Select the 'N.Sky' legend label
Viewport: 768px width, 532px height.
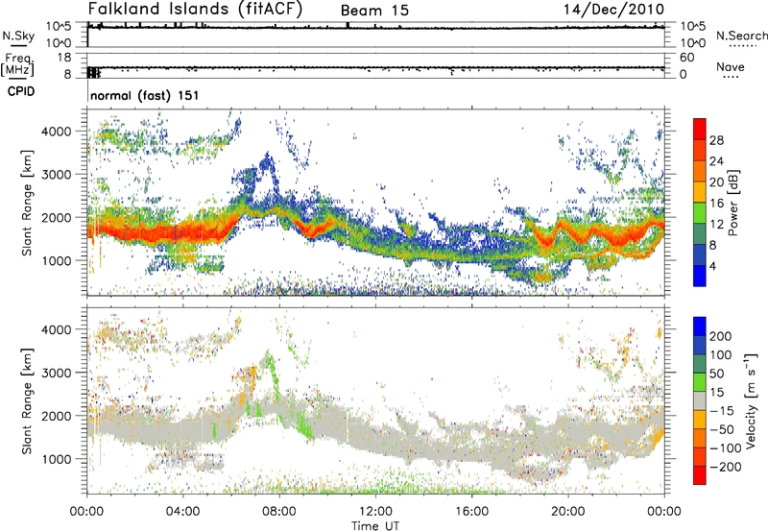(x=18, y=36)
